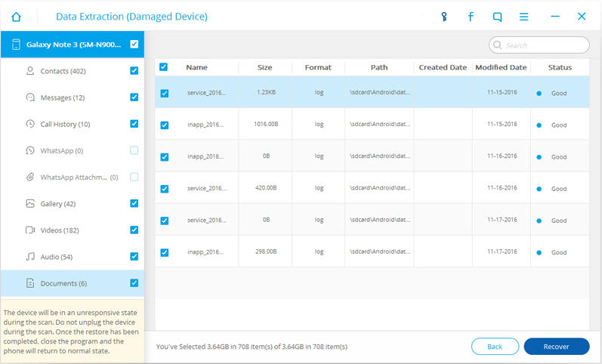Select Messages (12) category
Viewport: 602px width, 364px height.
coord(62,97)
